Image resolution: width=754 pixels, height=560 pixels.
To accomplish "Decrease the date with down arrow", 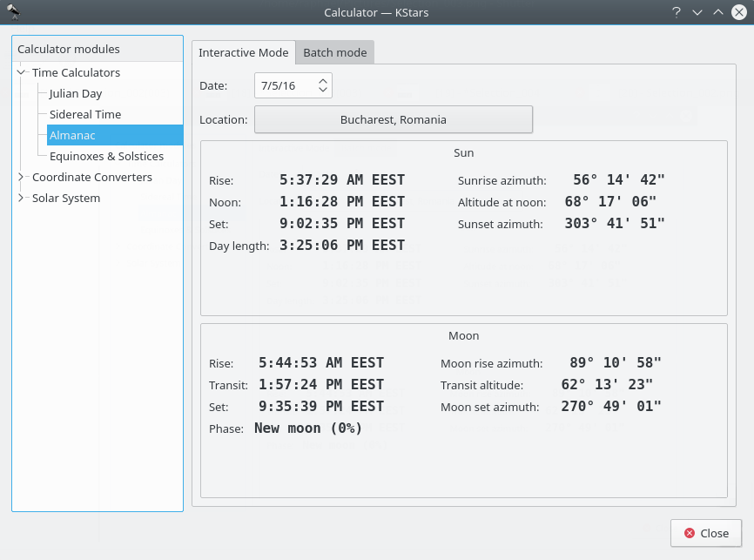I will (x=323, y=90).
